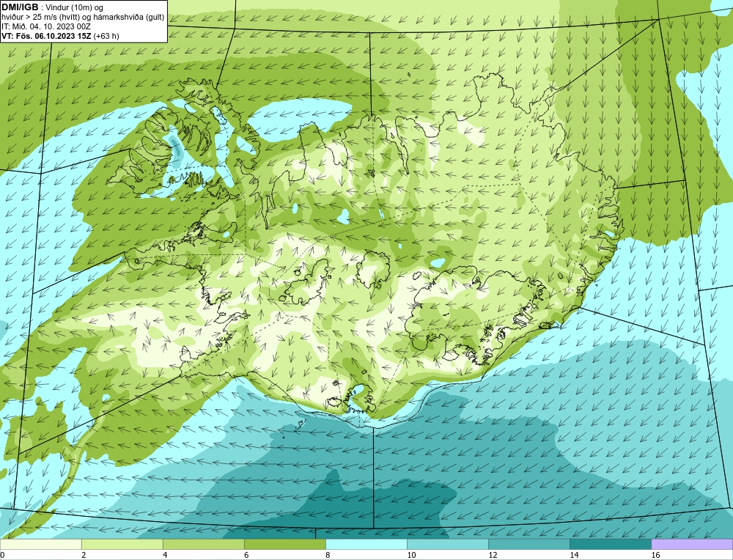The height and width of the screenshot is (560, 733).
Task: Click the 2–4 m/s legend swatch
Action: (x=122, y=544)
